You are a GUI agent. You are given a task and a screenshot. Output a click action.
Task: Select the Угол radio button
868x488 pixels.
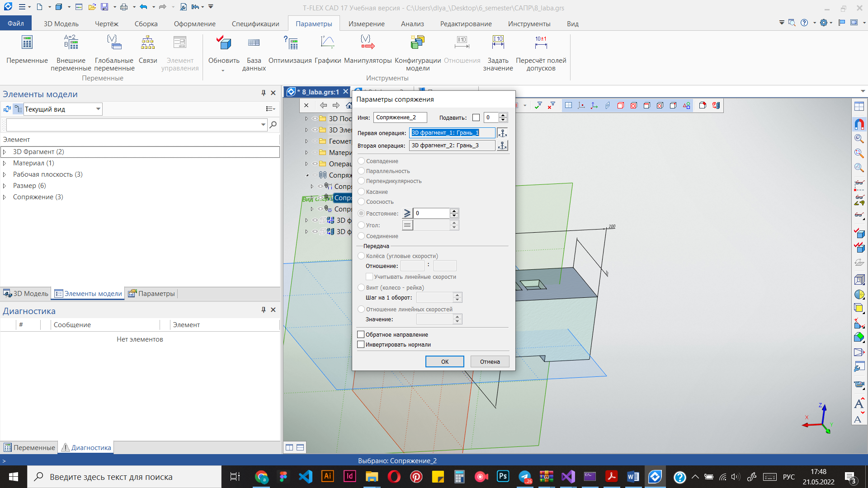pyautogui.click(x=361, y=225)
